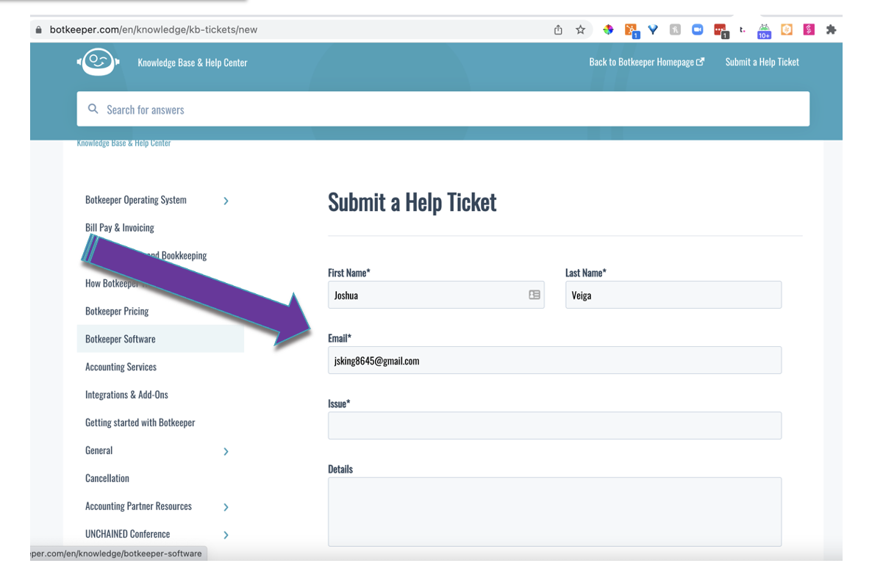Open the General sidebar category
872x588 pixels.
click(99, 450)
